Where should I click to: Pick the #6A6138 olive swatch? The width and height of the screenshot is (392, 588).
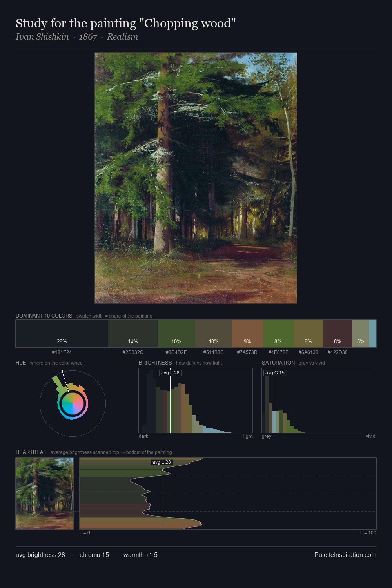[309, 334]
